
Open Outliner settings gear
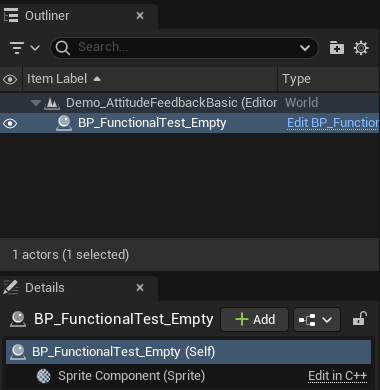coord(361,48)
